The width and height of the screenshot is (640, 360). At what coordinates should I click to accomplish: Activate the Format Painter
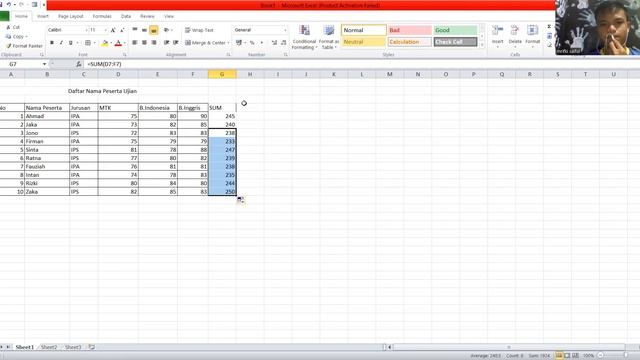click(24, 46)
